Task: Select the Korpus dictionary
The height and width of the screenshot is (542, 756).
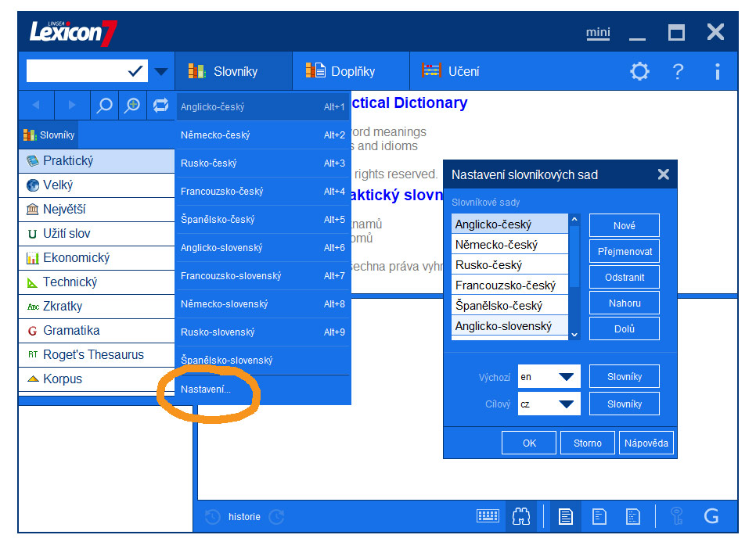Action: (x=96, y=379)
